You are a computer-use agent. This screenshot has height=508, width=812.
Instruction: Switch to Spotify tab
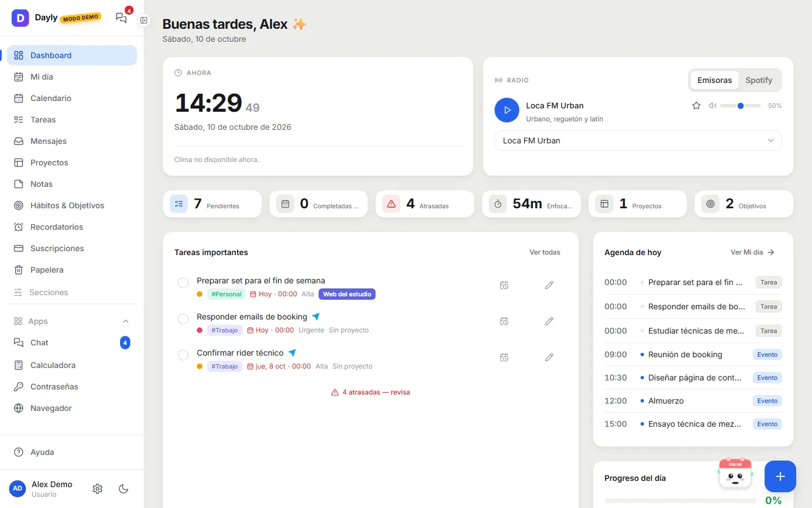click(x=758, y=80)
